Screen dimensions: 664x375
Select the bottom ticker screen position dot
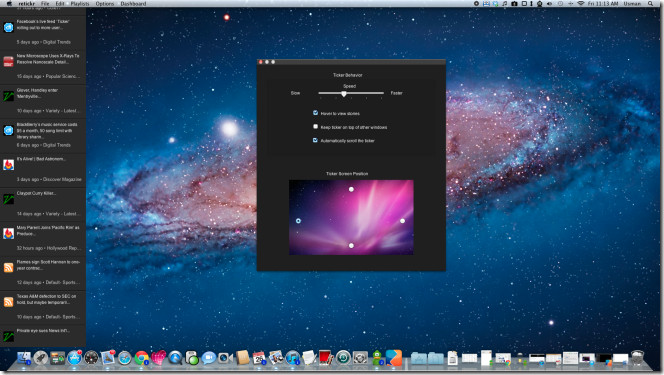351,245
